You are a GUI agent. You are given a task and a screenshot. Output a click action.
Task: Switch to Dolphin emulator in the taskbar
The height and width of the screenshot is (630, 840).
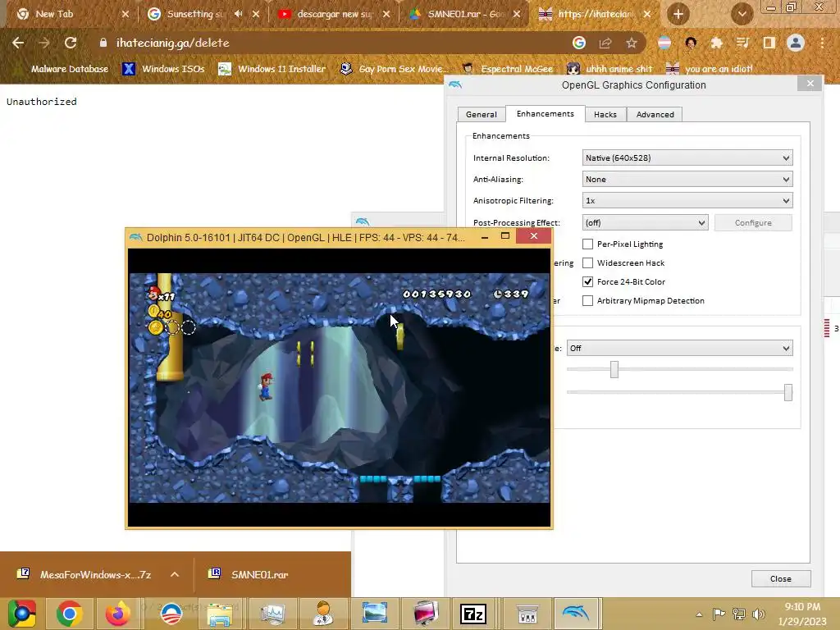[x=577, y=614]
